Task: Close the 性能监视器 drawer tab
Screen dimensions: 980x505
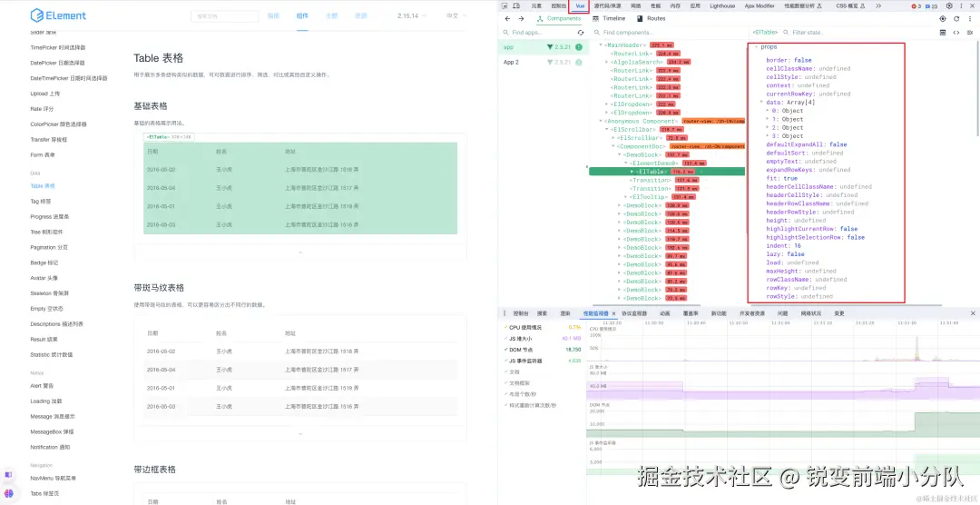Action: [613, 313]
